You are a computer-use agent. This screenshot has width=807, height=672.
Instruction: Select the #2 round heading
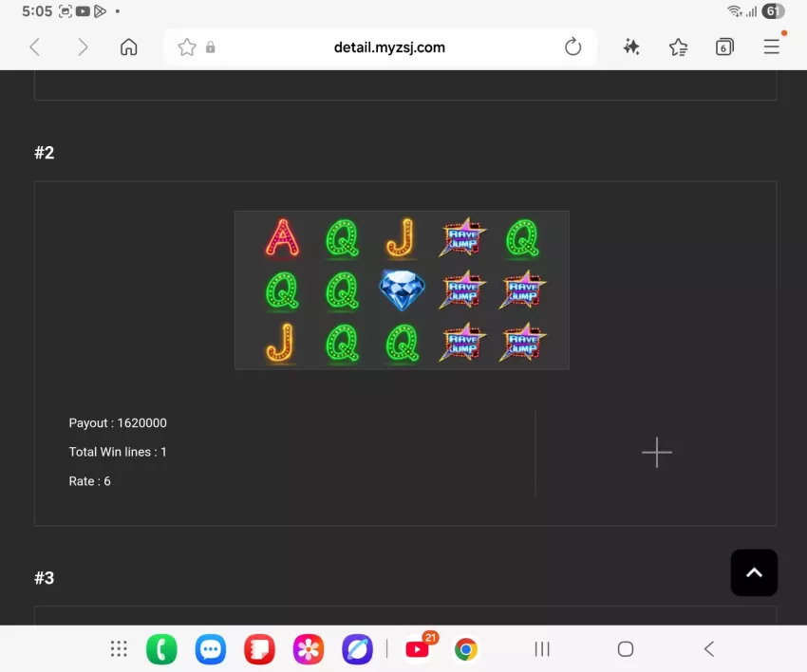pos(45,153)
